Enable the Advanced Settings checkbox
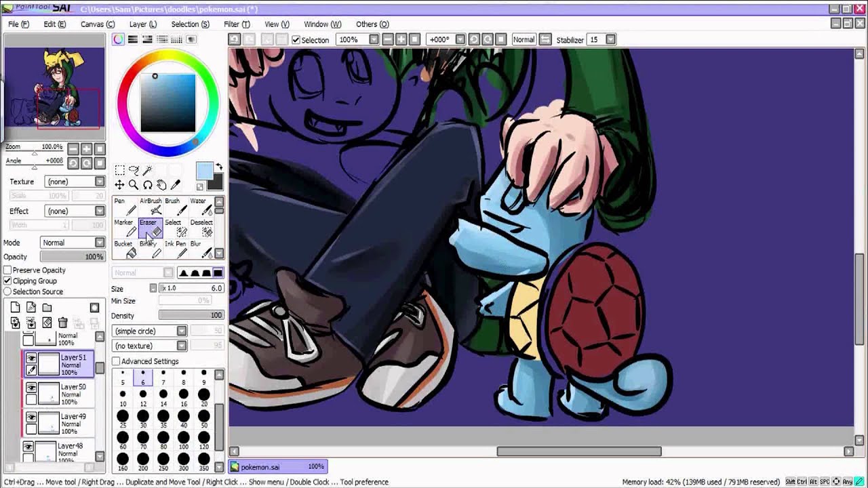Viewport: 868px width, 488px height. tap(116, 361)
